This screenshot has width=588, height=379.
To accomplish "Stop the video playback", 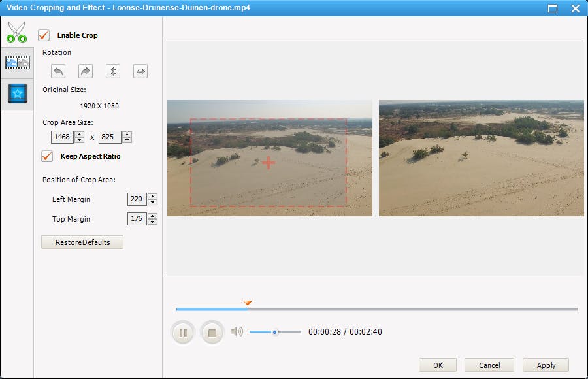I will 212,333.
